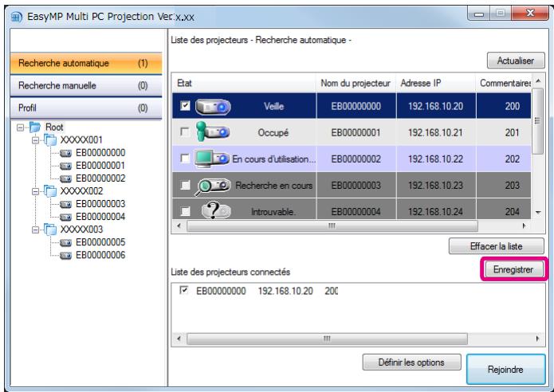Select the 192.168.10.21 address cell
554x392 pixels.
click(436, 132)
